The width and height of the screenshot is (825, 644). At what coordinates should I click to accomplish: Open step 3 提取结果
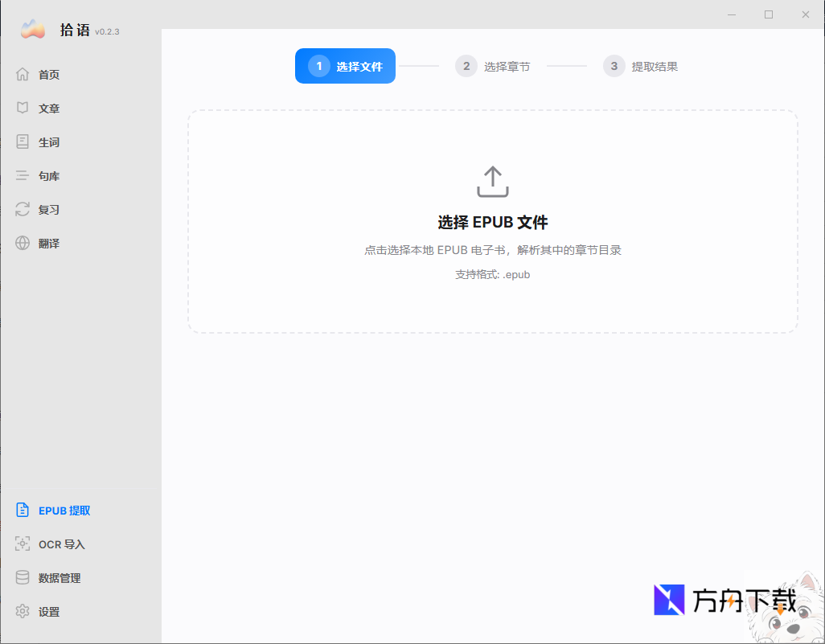tap(640, 66)
